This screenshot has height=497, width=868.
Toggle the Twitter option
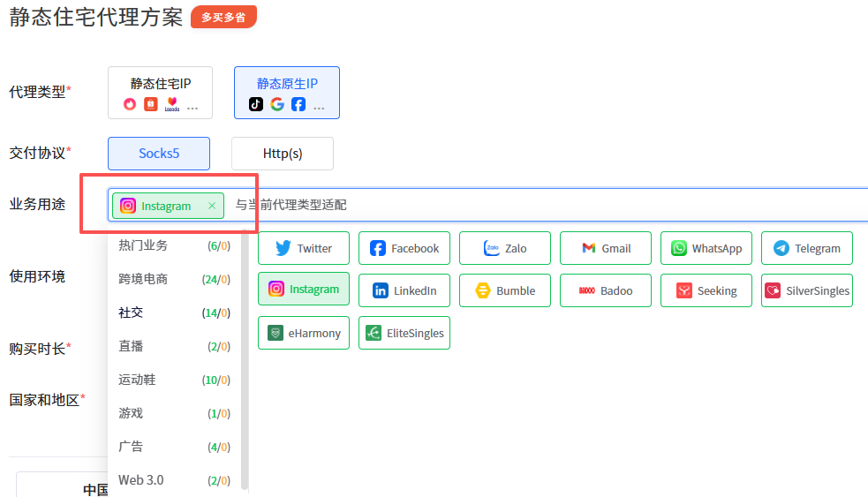tap(304, 248)
